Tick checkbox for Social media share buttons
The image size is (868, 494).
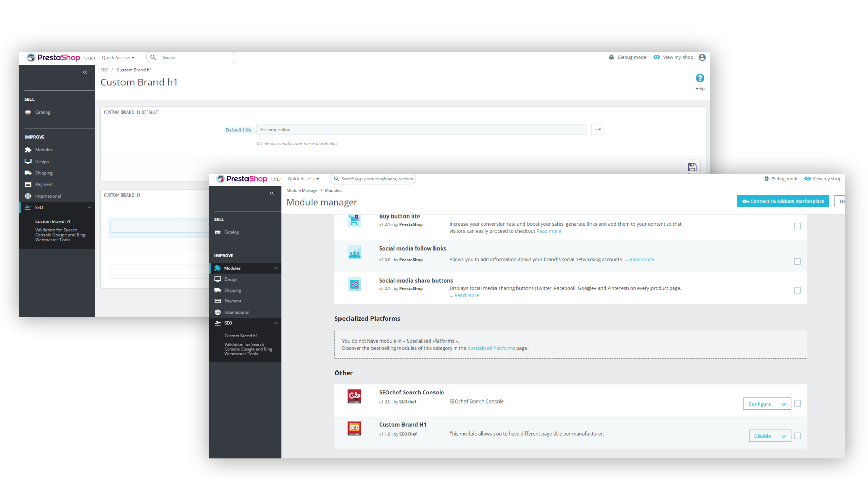(x=797, y=291)
